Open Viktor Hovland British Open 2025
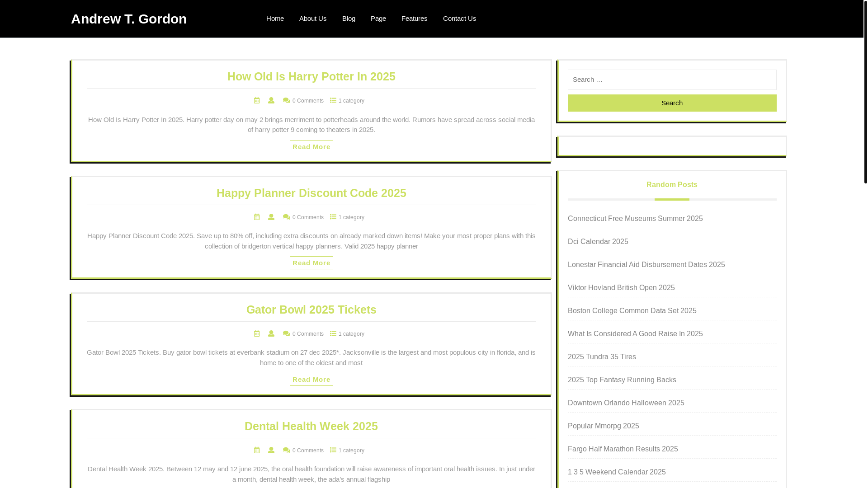The height and width of the screenshot is (488, 868). point(621,288)
